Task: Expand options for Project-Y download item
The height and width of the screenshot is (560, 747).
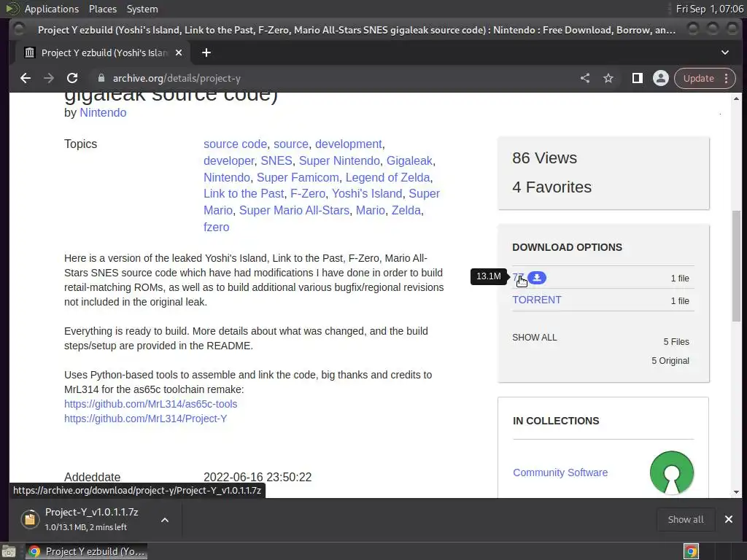Action: (x=165, y=519)
